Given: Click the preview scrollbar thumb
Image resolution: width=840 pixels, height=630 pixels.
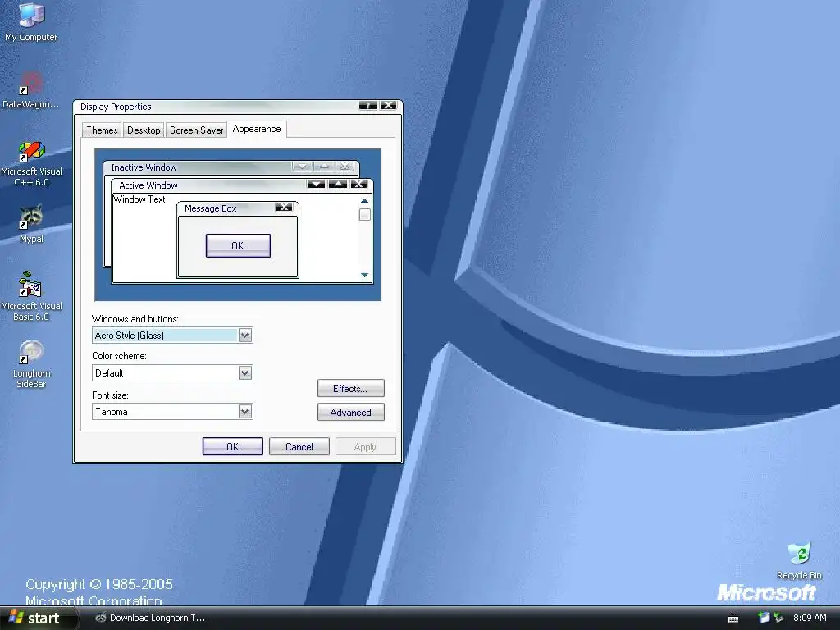Looking at the screenshot, I should coord(364,214).
